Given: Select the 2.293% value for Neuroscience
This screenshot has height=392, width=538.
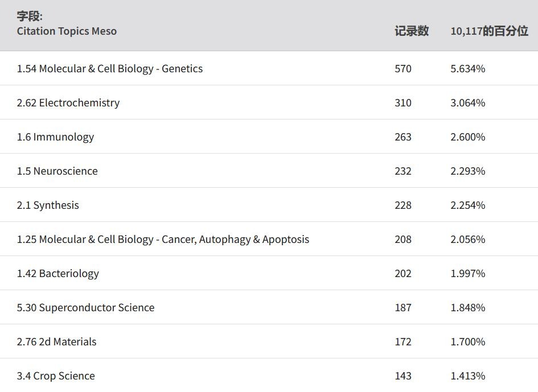Looking at the screenshot, I should tap(467, 171).
